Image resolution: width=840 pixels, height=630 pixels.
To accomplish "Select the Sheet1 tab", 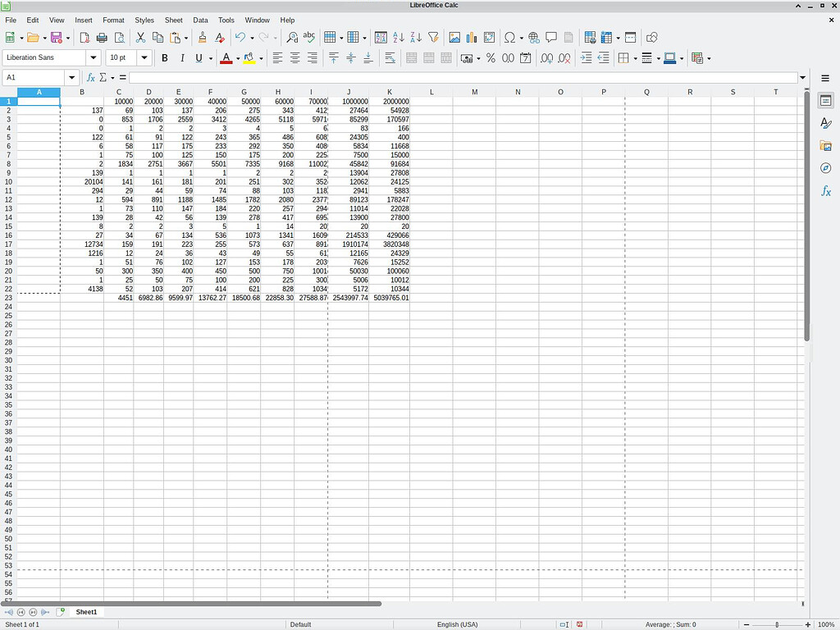I will [x=86, y=612].
